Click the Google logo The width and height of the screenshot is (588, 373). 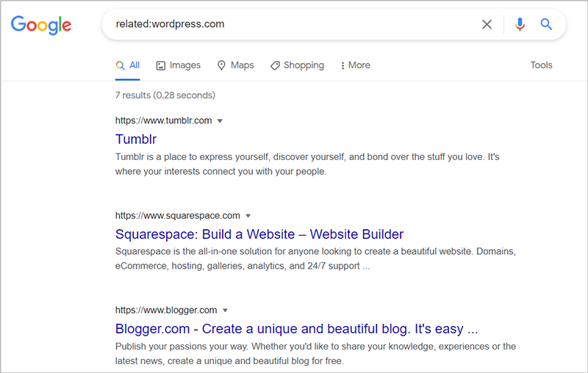[x=41, y=25]
